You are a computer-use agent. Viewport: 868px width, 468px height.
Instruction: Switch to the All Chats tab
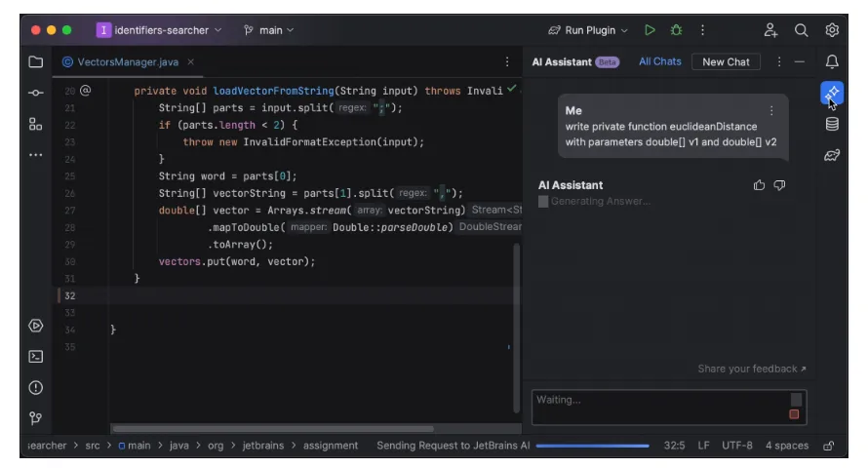click(x=660, y=61)
